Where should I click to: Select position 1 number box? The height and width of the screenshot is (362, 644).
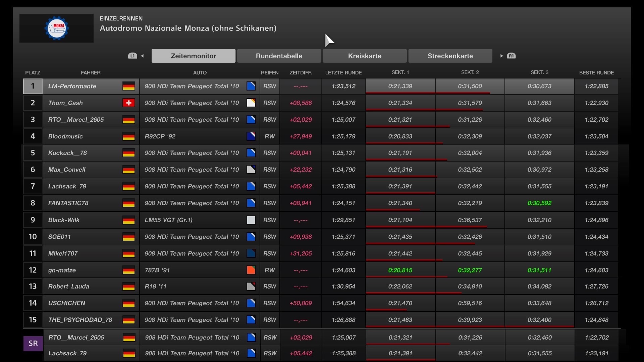click(x=33, y=86)
